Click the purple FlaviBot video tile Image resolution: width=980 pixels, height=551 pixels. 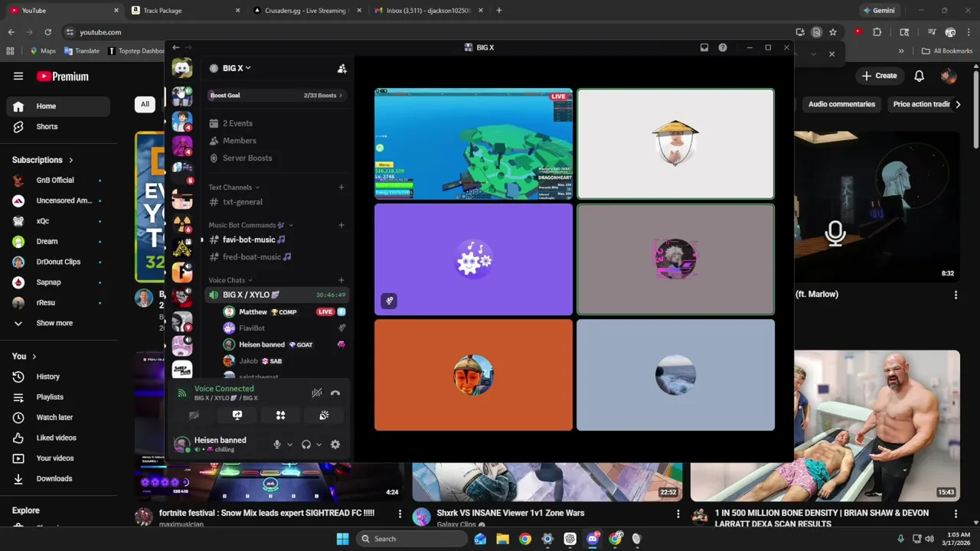click(x=473, y=259)
